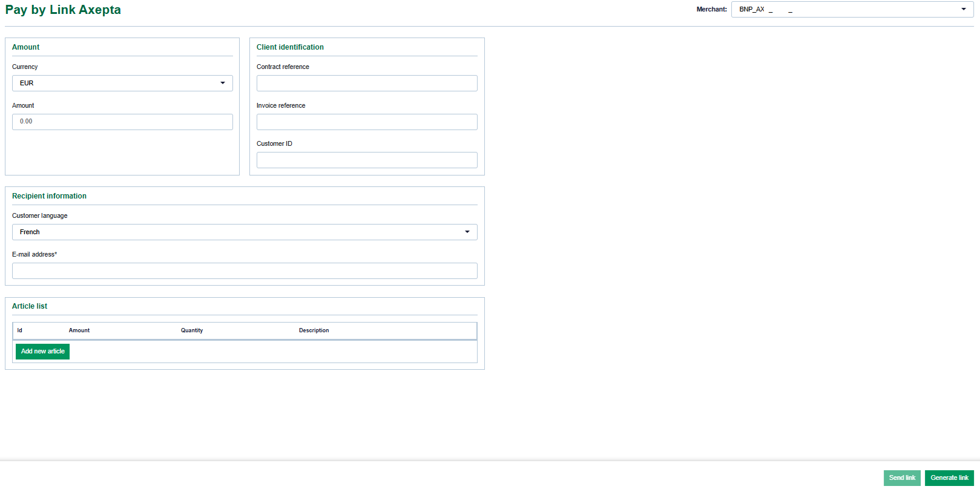Click the Recipient information section heading

point(49,196)
